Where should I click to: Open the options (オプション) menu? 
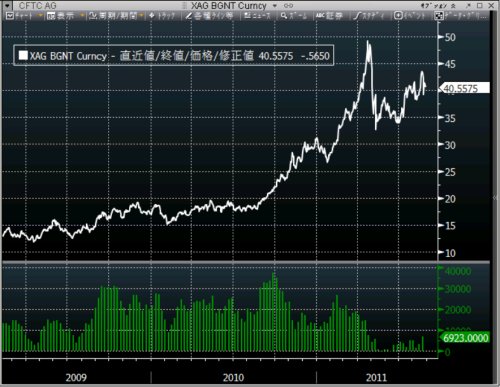434,6
